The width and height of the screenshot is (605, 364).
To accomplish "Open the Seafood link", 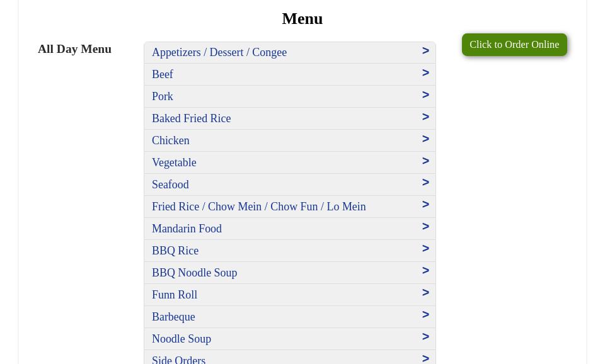I will tap(170, 185).
